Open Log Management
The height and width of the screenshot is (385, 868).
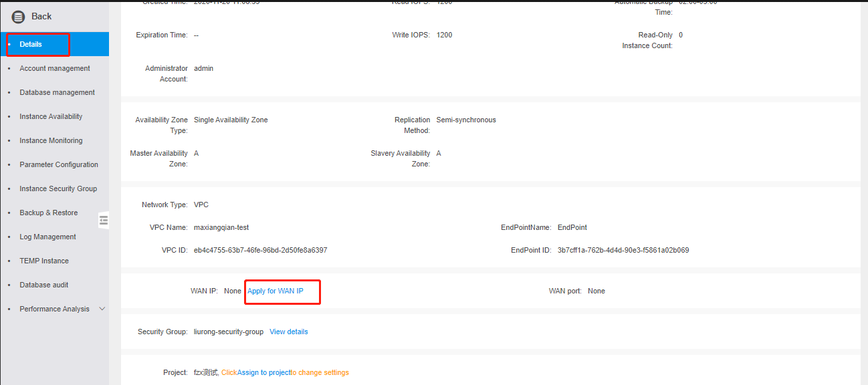54,237
